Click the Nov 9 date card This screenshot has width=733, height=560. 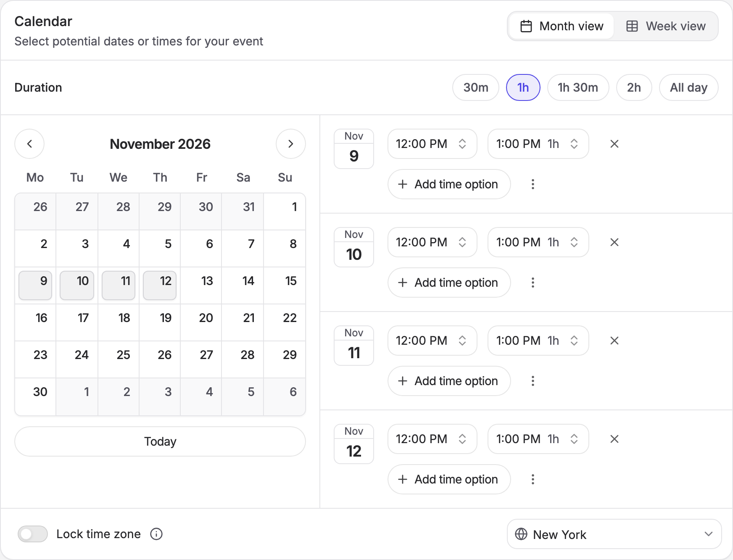pos(354,149)
